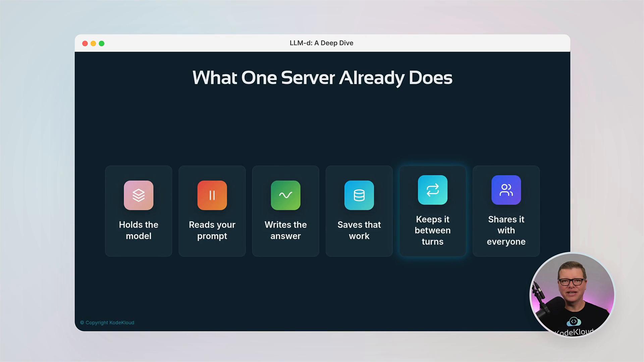This screenshot has width=644, height=362.
Task: Click the "What One Server Already Does" heading
Action: (322, 78)
